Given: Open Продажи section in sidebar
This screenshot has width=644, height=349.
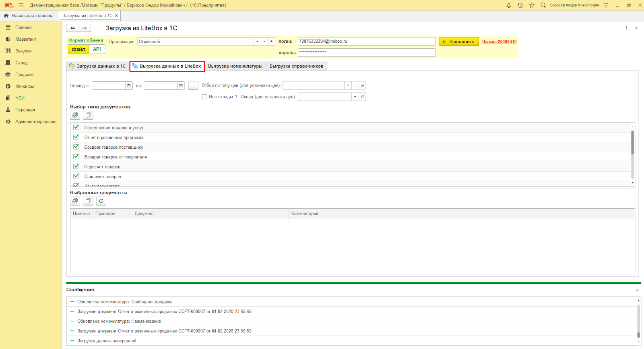Looking at the screenshot, I should click(x=24, y=75).
